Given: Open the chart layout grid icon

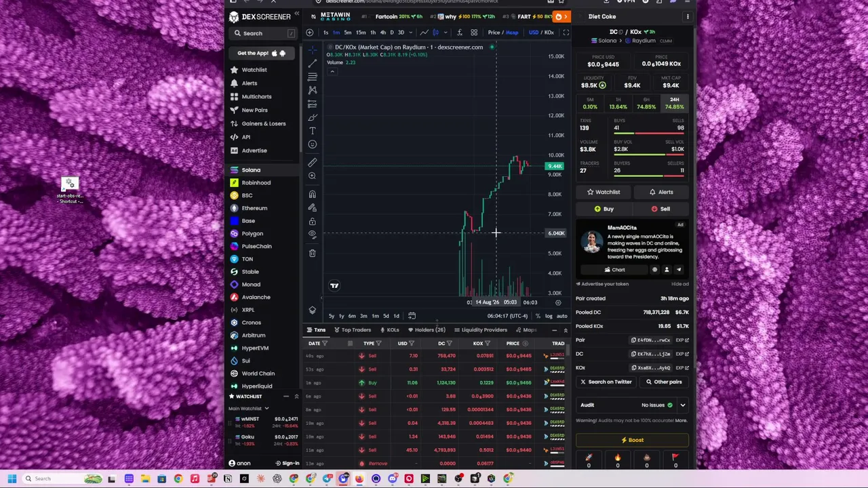Looking at the screenshot, I should click(x=474, y=33).
